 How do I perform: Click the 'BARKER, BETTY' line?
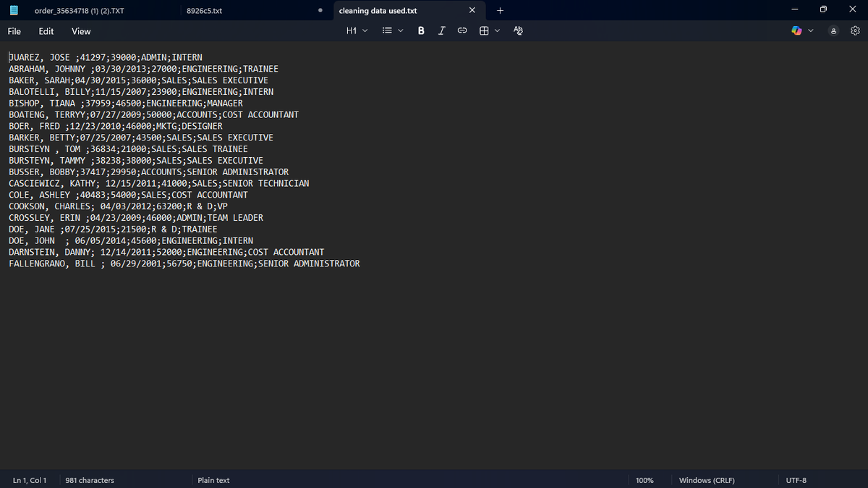click(x=141, y=138)
